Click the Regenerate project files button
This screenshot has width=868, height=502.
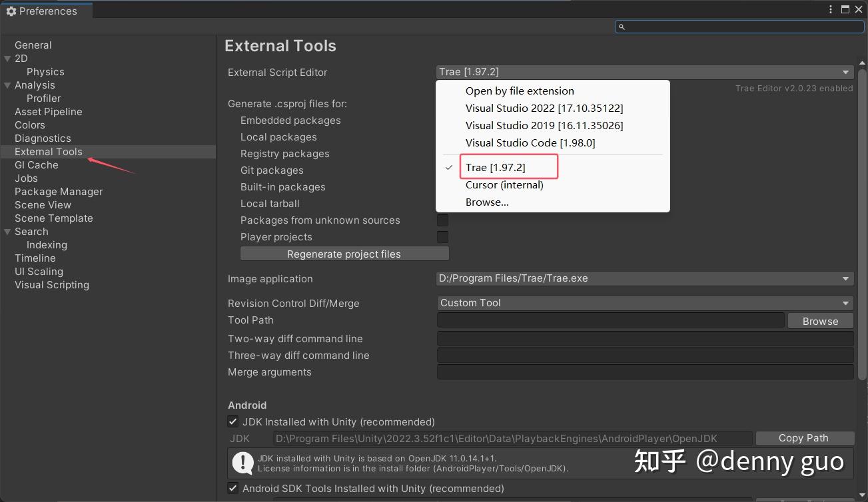[x=344, y=254]
